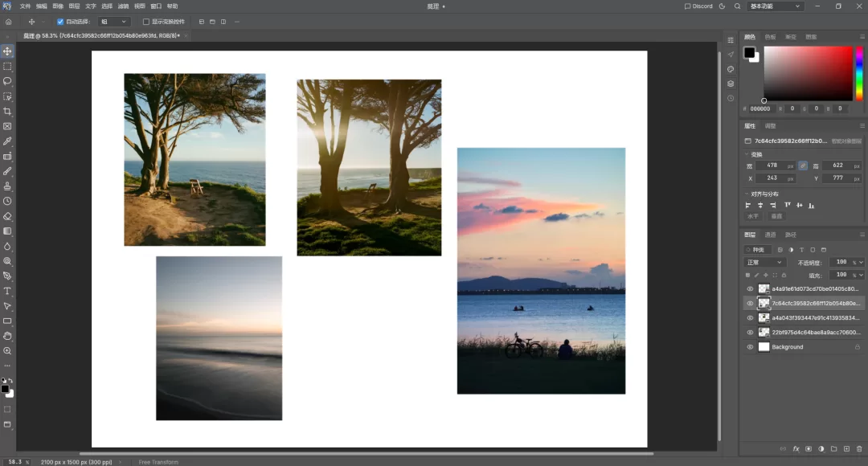Select the Eraser tool
868x466 pixels.
coord(7,216)
